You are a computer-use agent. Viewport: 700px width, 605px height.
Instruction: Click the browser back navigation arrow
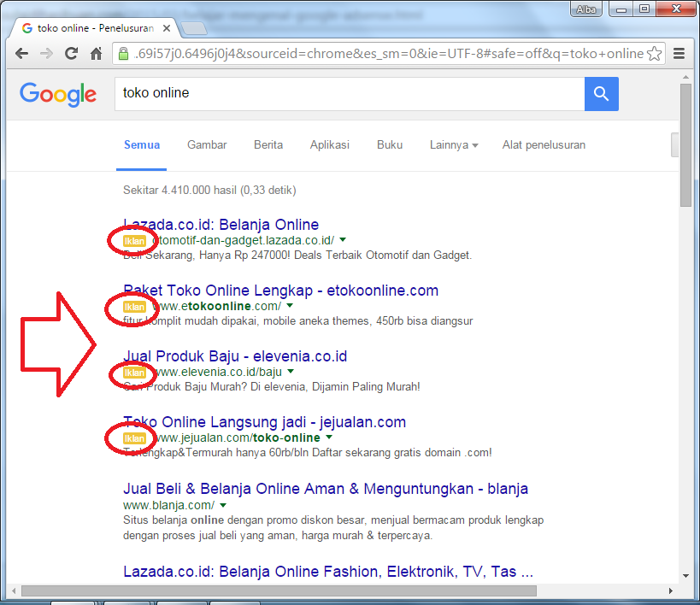[x=21, y=53]
